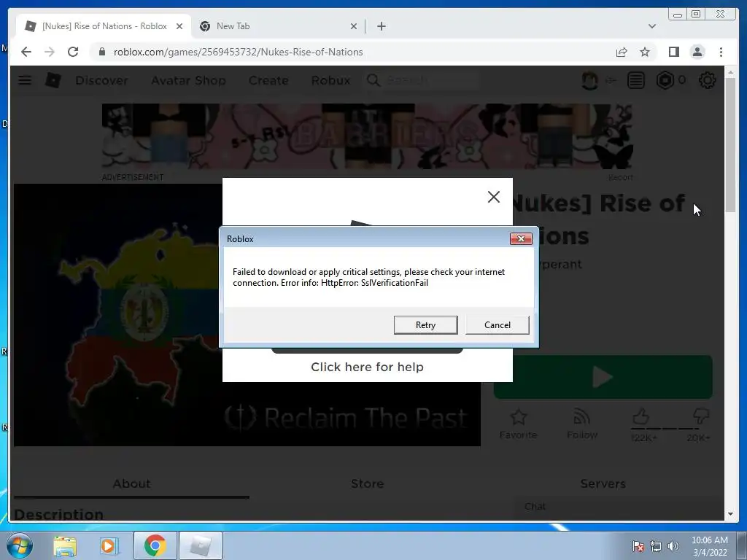
Task: Open Windows Media Player from taskbar
Action: click(109, 545)
